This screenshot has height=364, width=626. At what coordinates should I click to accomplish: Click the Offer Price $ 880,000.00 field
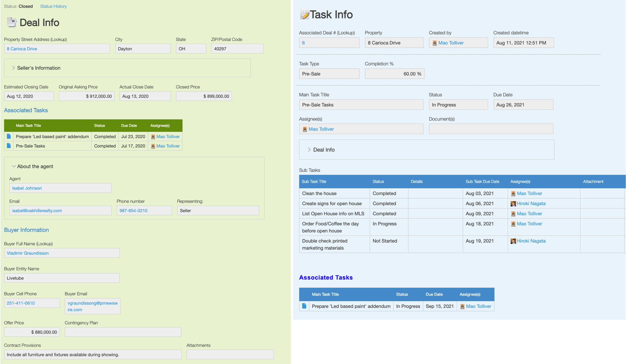pyautogui.click(x=32, y=332)
